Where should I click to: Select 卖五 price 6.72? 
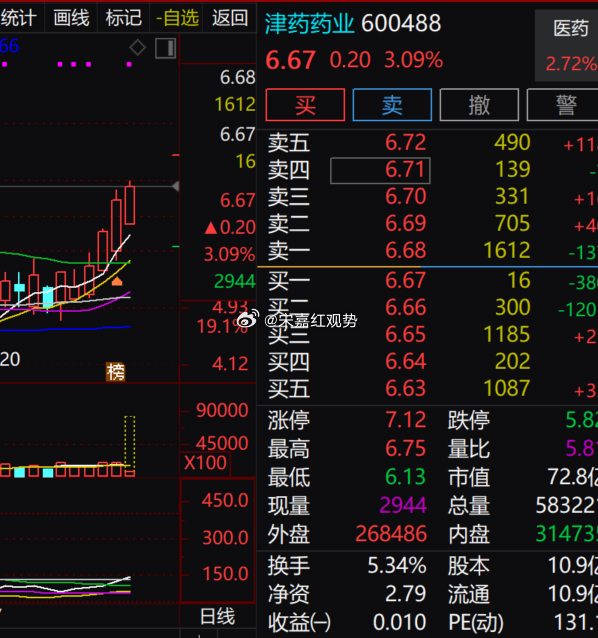click(406, 142)
